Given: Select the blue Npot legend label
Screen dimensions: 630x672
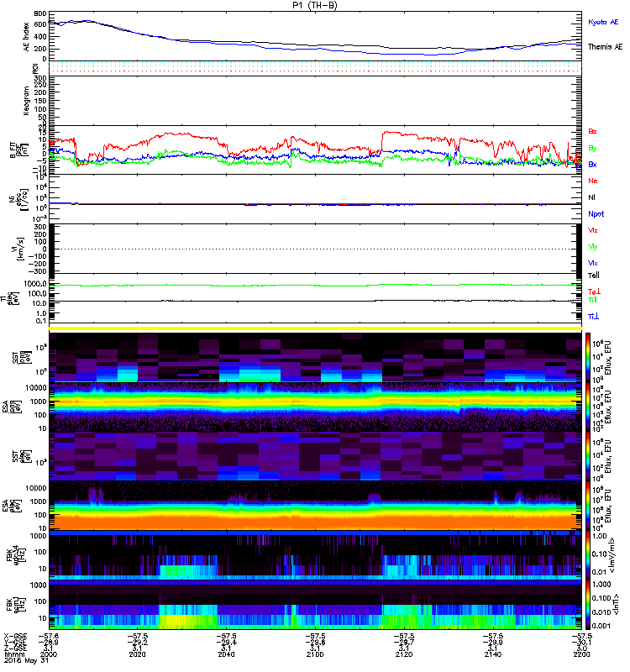Looking at the screenshot, I should [x=596, y=214].
